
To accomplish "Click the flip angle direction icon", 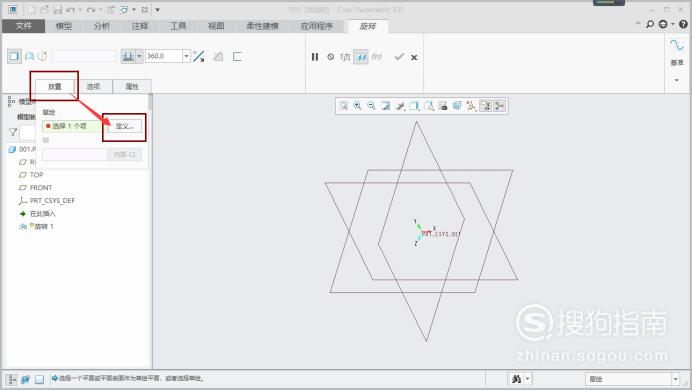I will [199, 56].
